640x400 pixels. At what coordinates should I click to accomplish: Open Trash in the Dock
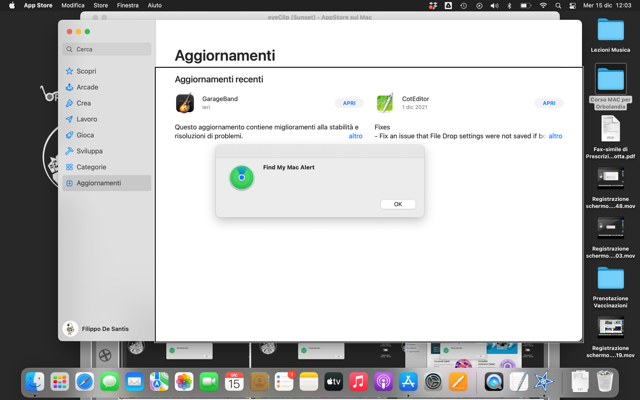[x=605, y=381]
